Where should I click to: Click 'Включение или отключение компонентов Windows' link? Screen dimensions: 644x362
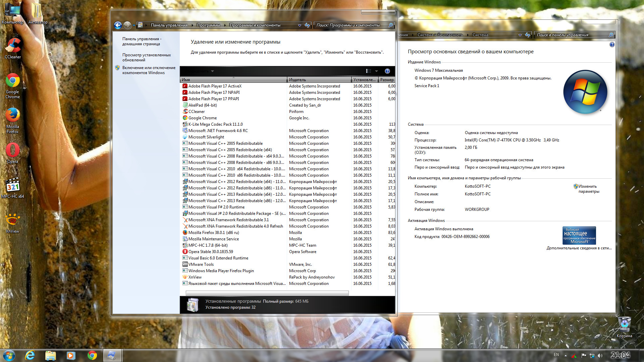pos(149,69)
